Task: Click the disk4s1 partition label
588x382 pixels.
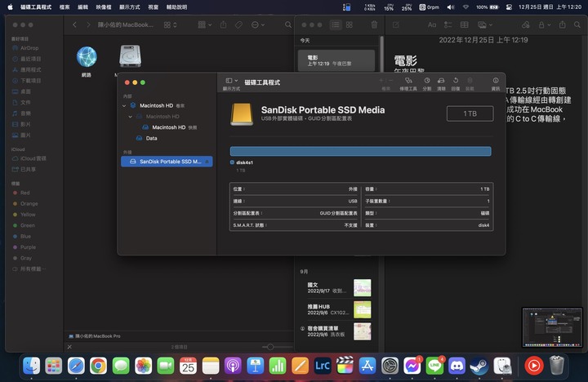Action: (x=244, y=162)
